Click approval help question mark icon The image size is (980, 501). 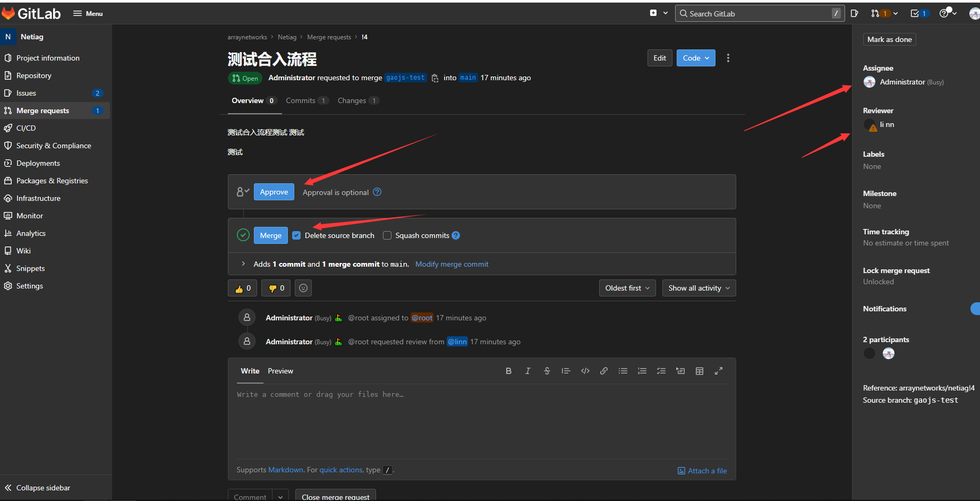pyautogui.click(x=377, y=192)
